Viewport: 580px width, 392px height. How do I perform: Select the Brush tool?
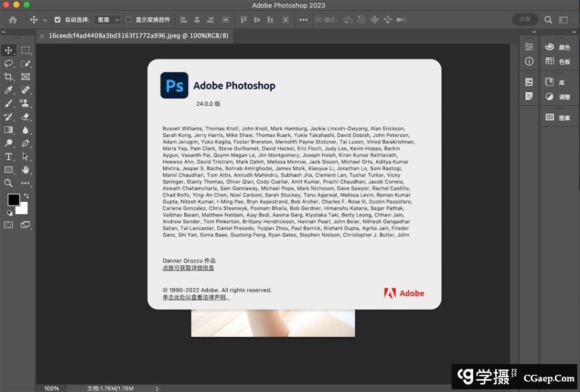(9, 104)
